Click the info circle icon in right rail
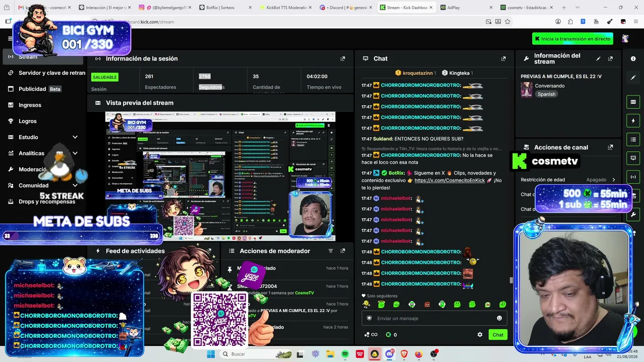 click(x=633, y=59)
